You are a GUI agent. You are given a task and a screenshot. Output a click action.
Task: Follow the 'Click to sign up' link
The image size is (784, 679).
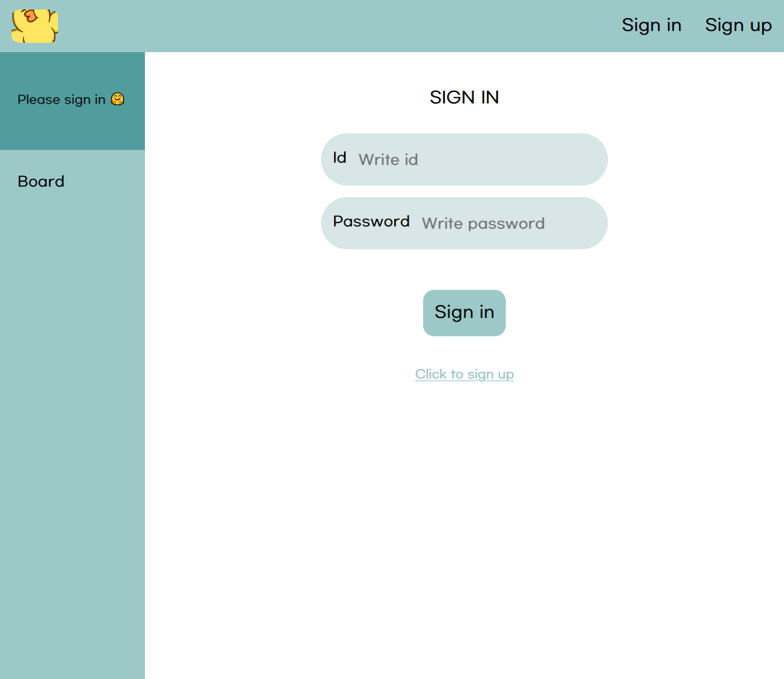click(464, 374)
